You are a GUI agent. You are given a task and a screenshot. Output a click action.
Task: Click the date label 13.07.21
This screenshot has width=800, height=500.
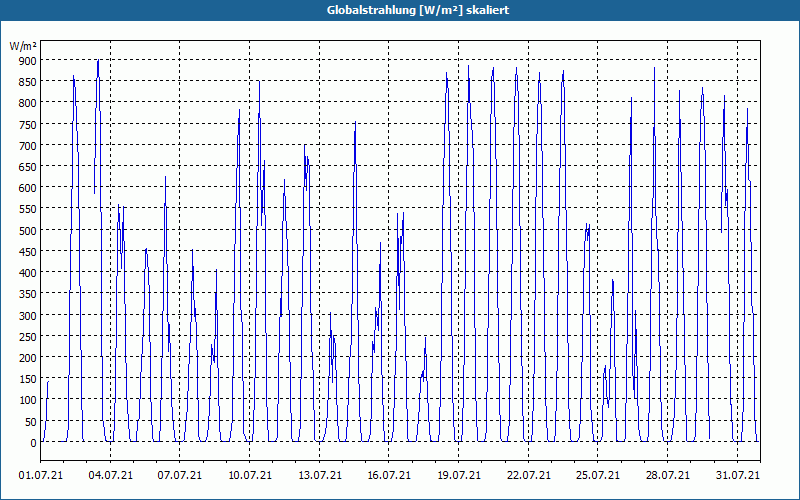[319, 475]
